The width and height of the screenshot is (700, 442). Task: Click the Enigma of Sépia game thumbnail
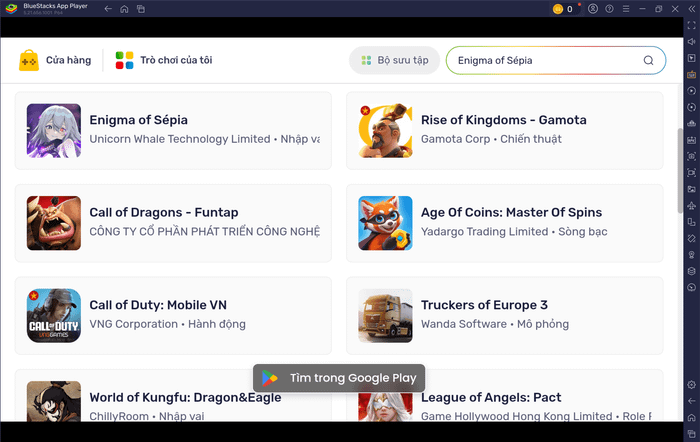click(54, 131)
